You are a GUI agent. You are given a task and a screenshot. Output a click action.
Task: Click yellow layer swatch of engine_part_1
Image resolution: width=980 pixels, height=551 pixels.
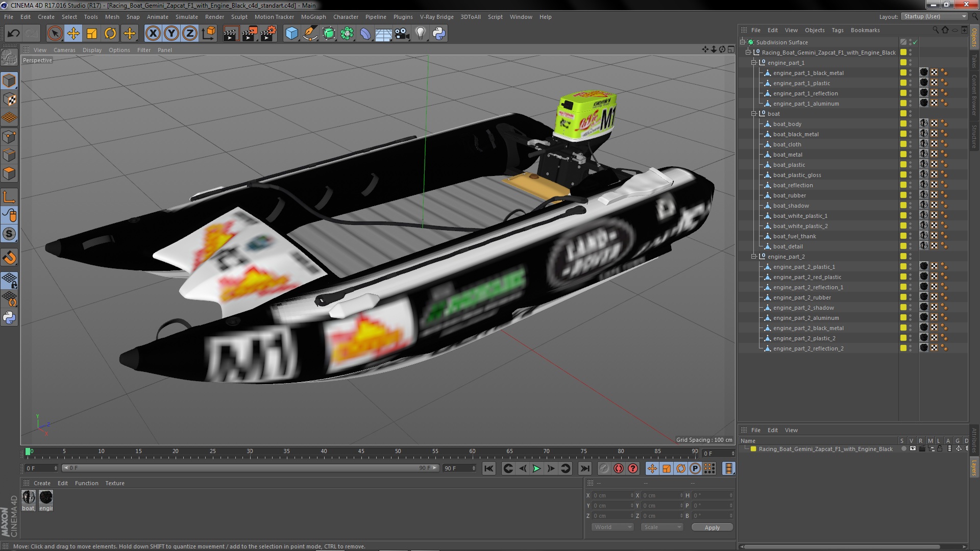pyautogui.click(x=903, y=62)
